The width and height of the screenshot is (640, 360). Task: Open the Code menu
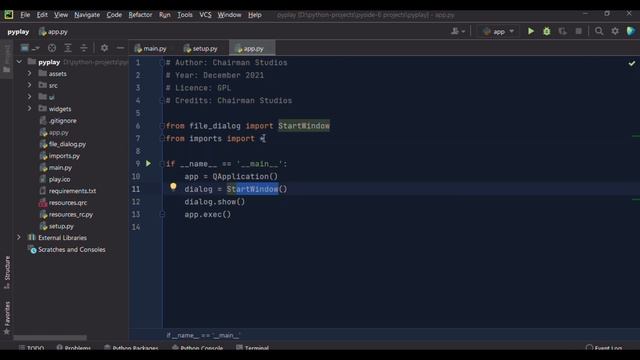click(114, 15)
